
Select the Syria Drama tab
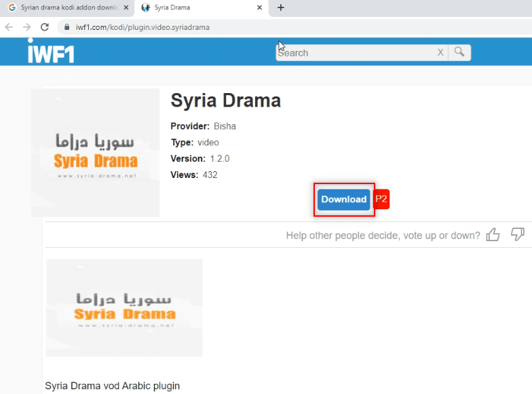coord(201,7)
